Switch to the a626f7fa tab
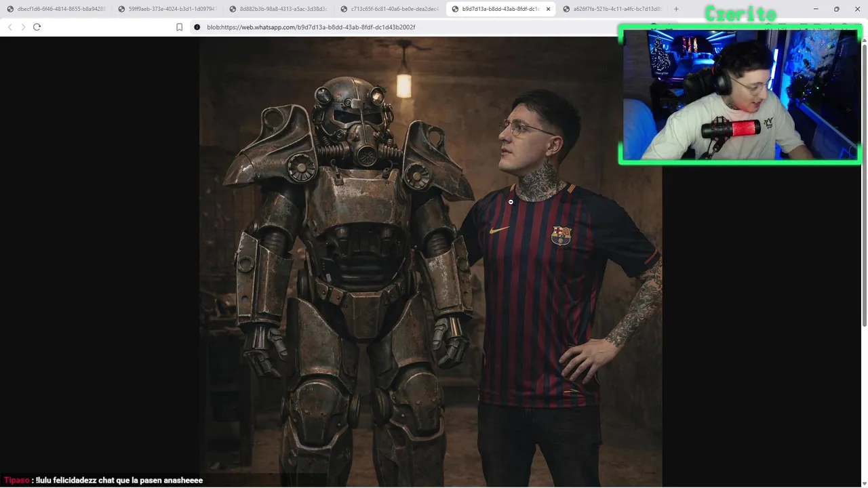This screenshot has width=868, height=488. click(x=612, y=9)
